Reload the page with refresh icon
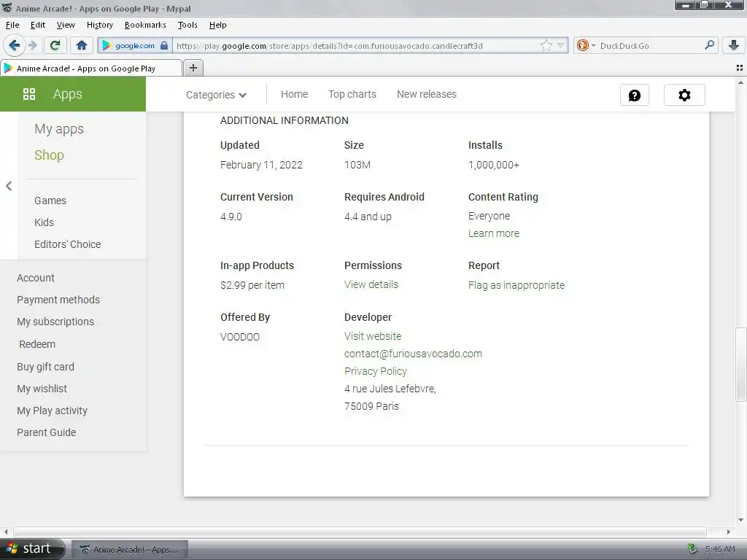Viewport: 747px width, 560px height. pyautogui.click(x=55, y=45)
